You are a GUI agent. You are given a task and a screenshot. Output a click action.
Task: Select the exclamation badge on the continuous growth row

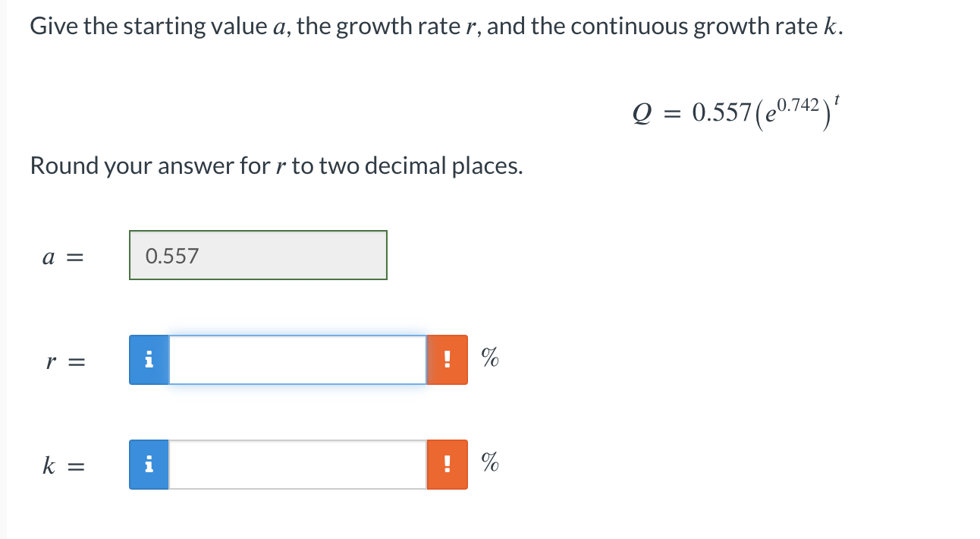[x=448, y=464]
